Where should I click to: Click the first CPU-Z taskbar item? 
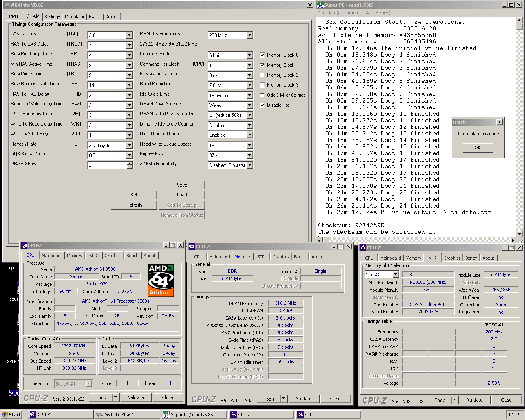(60, 415)
